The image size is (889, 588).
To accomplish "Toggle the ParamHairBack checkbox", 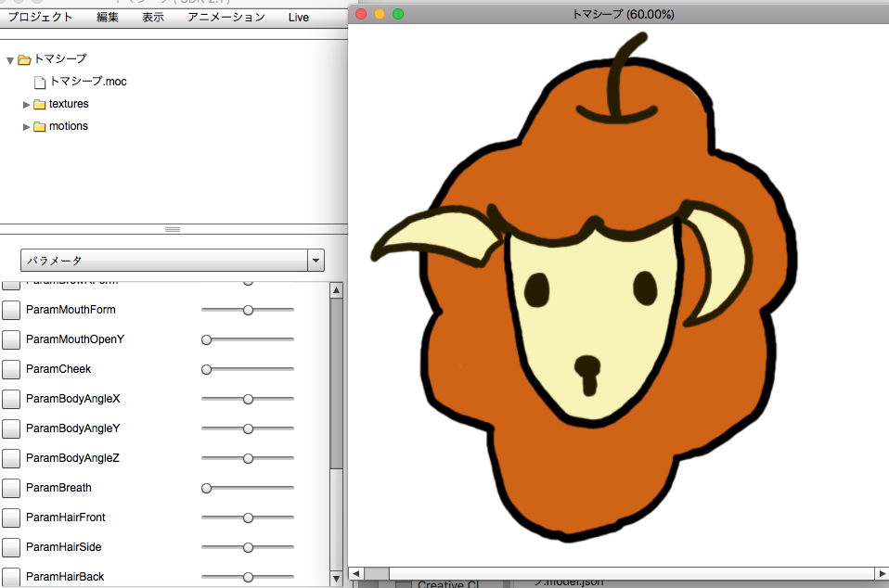I will (x=11, y=577).
